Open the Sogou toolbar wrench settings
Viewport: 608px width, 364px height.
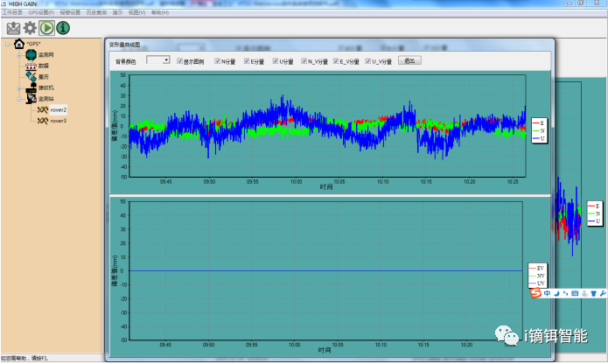click(x=602, y=292)
